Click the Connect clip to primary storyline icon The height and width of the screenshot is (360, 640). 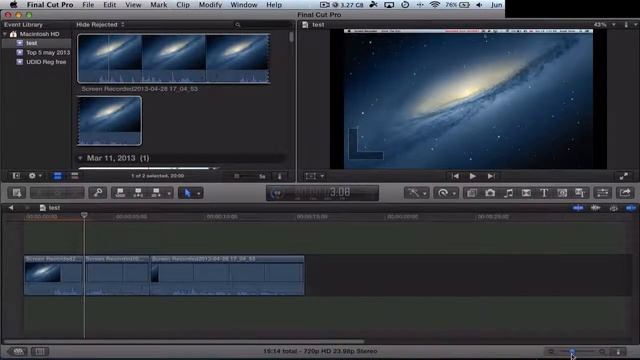(x=120, y=193)
